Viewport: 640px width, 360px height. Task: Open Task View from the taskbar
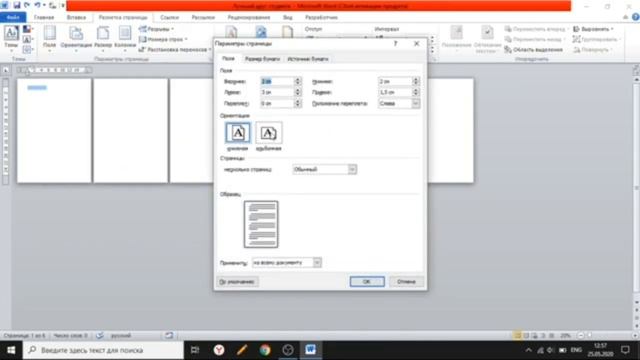click(195, 350)
